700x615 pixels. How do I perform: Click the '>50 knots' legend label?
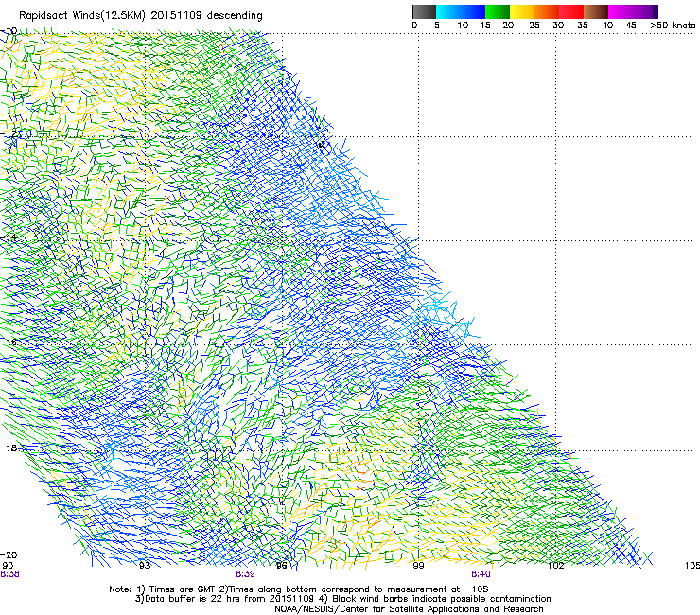(x=673, y=26)
